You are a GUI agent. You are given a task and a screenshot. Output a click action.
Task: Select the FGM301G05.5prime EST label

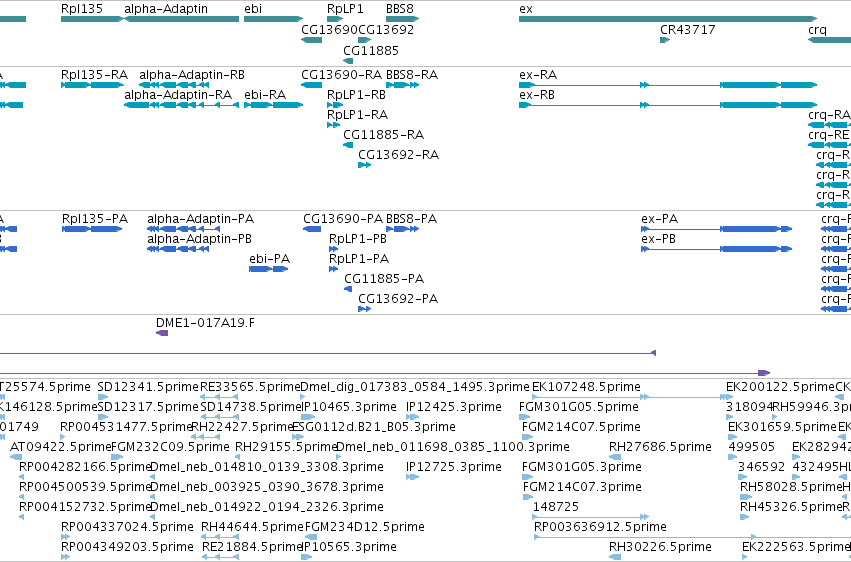coord(579,407)
